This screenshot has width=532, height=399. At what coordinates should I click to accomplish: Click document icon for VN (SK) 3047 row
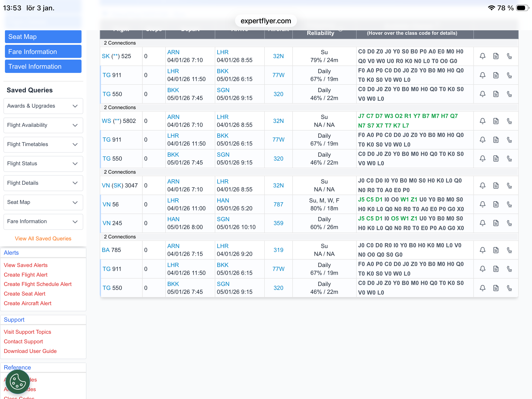496,185
